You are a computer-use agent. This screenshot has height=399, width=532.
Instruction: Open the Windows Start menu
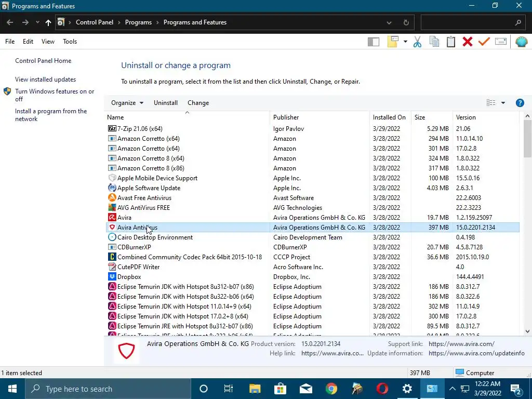click(x=12, y=389)
